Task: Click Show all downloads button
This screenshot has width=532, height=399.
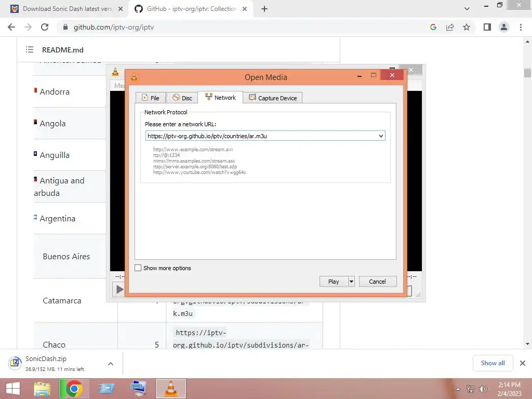Action: (x=493, y=363)
